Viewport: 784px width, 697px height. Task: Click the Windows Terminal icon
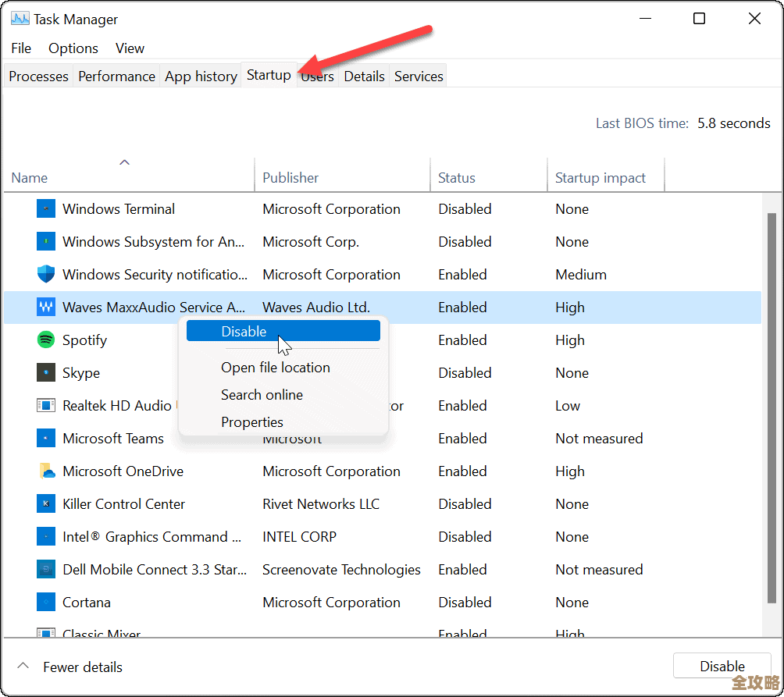pyautogui.click(x=46, y=208)
